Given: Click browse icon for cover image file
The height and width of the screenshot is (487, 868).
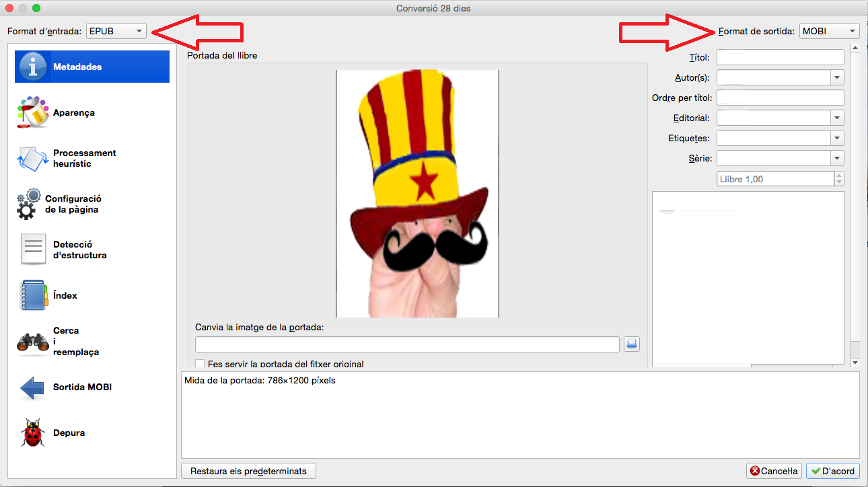Looking at the screenshot, I should 631,344.
